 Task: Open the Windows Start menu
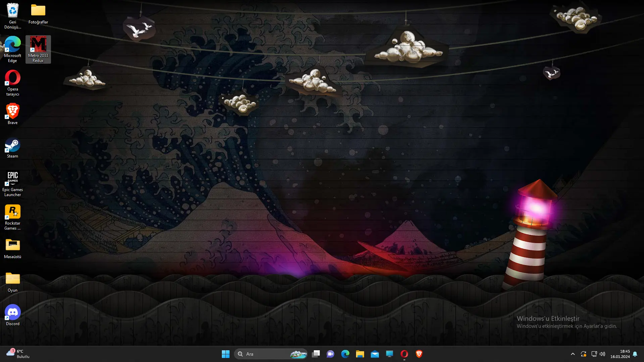click(x=226, y=354)
